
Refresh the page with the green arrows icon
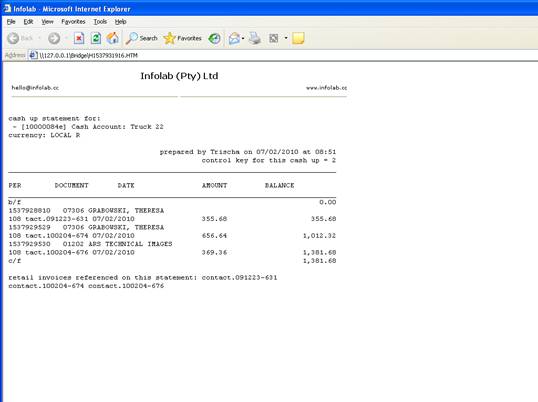(96, 38)
